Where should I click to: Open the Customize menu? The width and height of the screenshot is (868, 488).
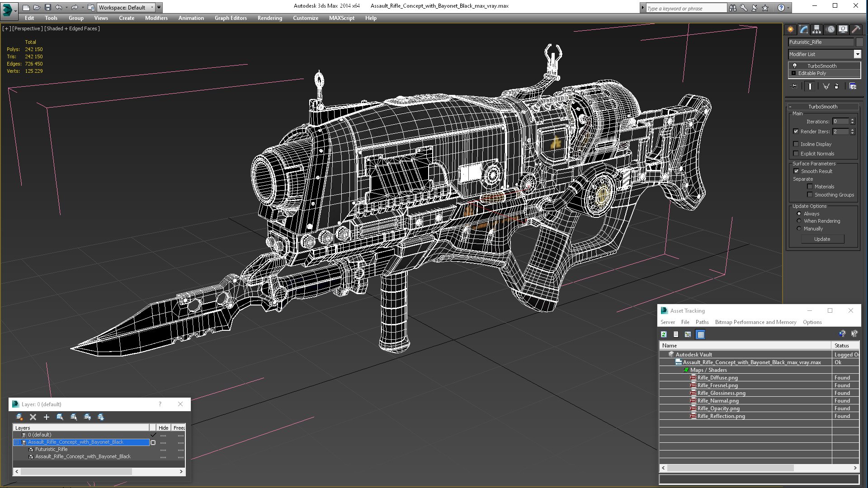click(x=306, y=18)
